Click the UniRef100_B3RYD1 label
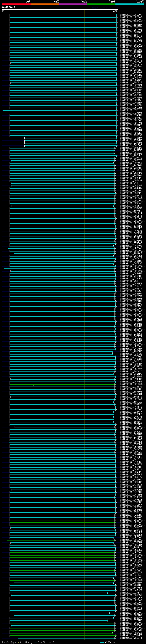The image size is (146, 644). 131,226
